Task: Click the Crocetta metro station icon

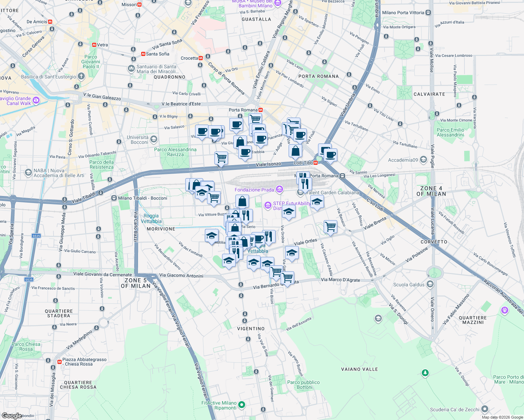Action: (200, 57)
